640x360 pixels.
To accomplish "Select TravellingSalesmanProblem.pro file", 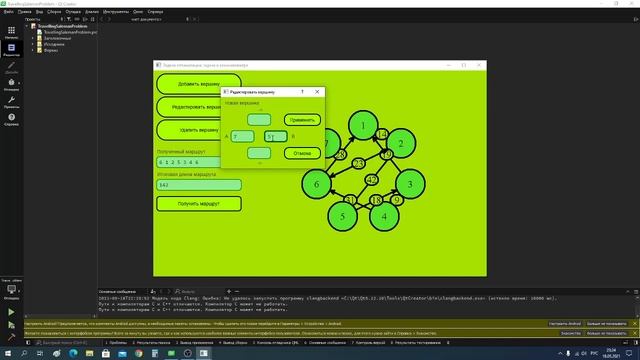I will pos(70,32).
